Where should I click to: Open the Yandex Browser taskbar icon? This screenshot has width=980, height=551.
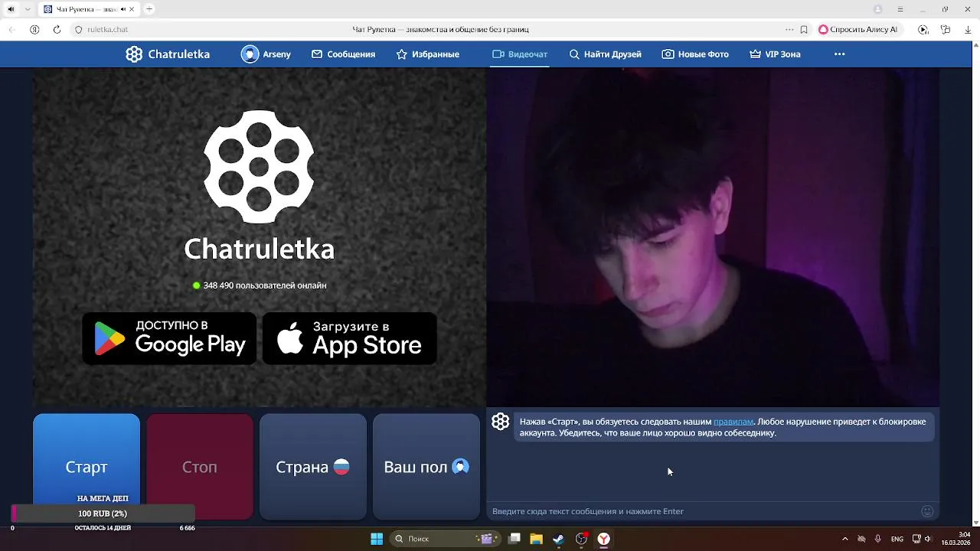tap(604, 539)
